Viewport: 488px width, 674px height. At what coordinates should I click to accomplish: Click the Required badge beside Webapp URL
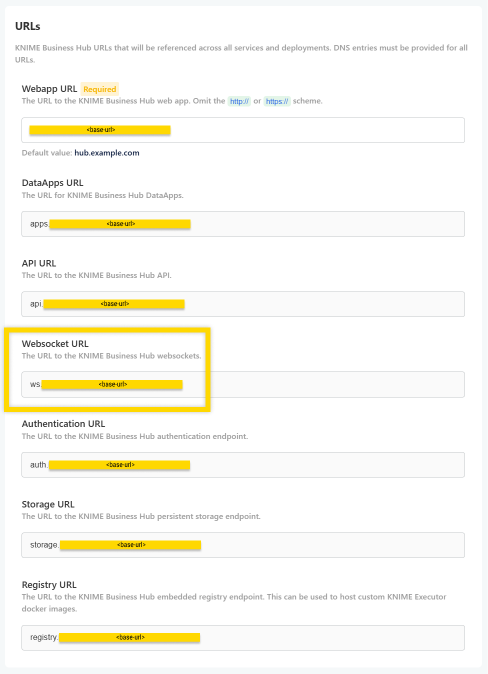click(100, 89)
